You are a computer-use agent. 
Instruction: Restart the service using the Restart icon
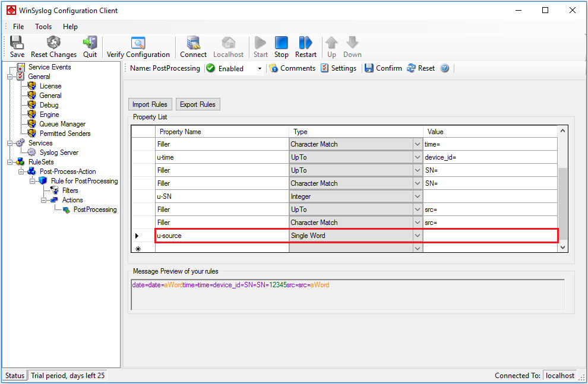306,47
